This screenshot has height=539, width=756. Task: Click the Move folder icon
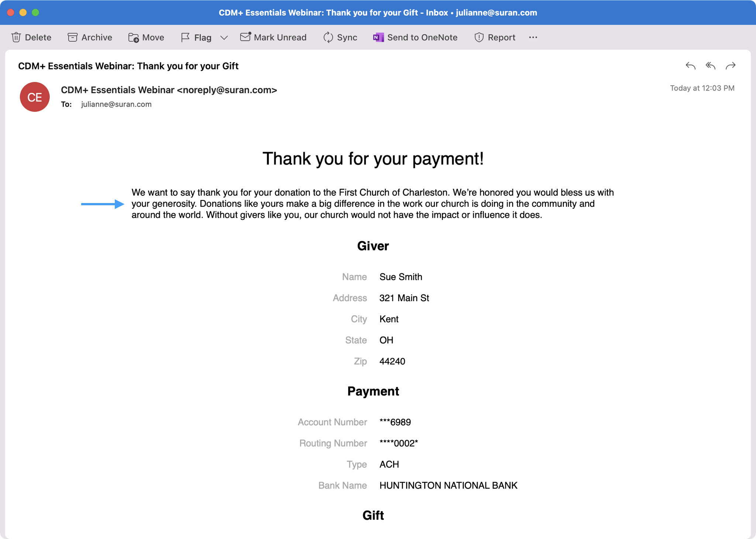tap(133, 37)
